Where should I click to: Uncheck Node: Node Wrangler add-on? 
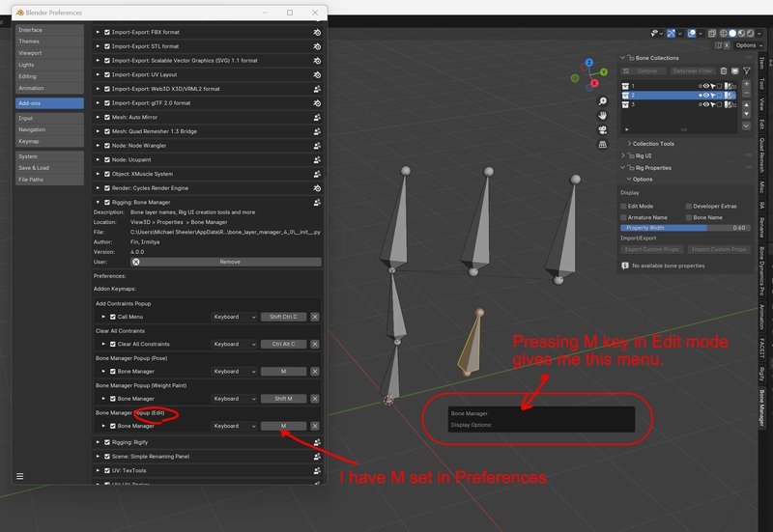(x=107, y=146)
